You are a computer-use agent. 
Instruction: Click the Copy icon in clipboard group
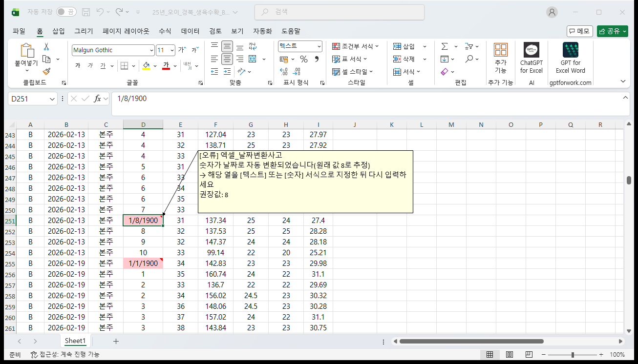click(47, 59)
